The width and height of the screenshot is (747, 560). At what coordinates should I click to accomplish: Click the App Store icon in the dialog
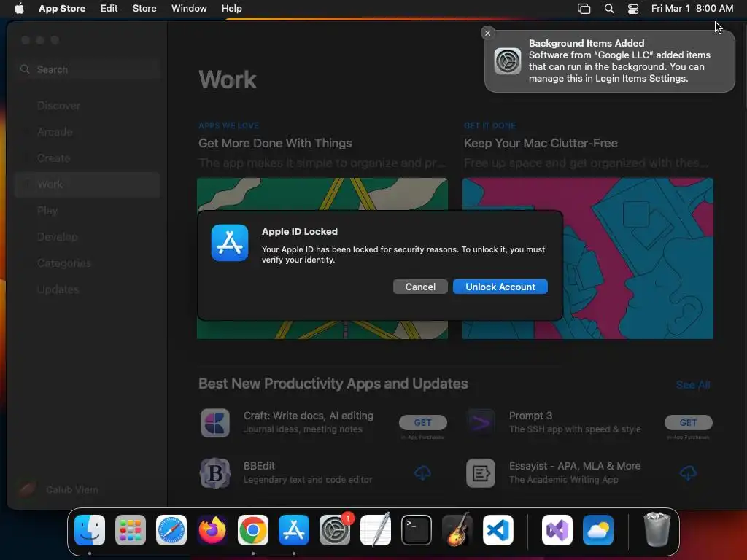point(230,243)
